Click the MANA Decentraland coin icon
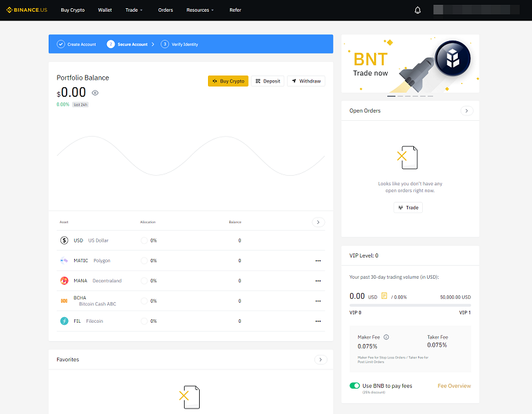Viewport: 532px width, 414px height. 64,281
